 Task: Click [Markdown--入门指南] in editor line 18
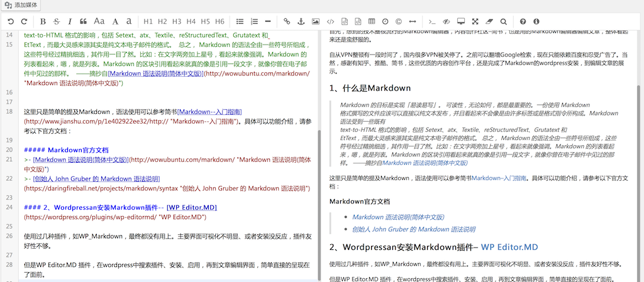point(209,112)
